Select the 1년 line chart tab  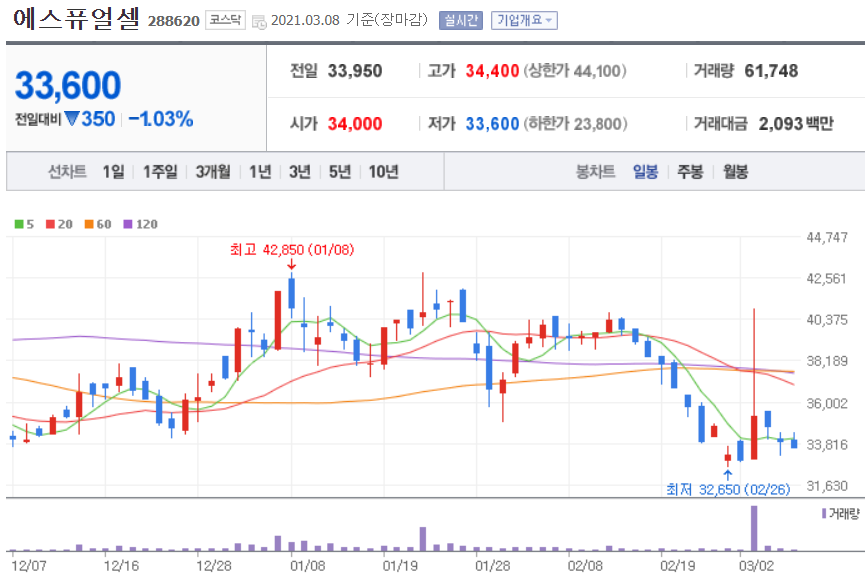point(260,172)
